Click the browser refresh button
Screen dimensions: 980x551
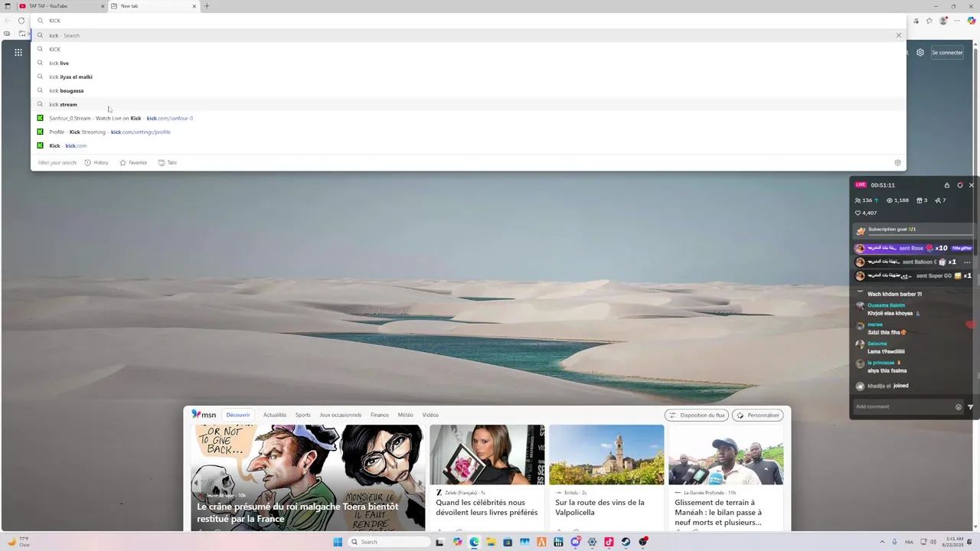pos(21,21)
